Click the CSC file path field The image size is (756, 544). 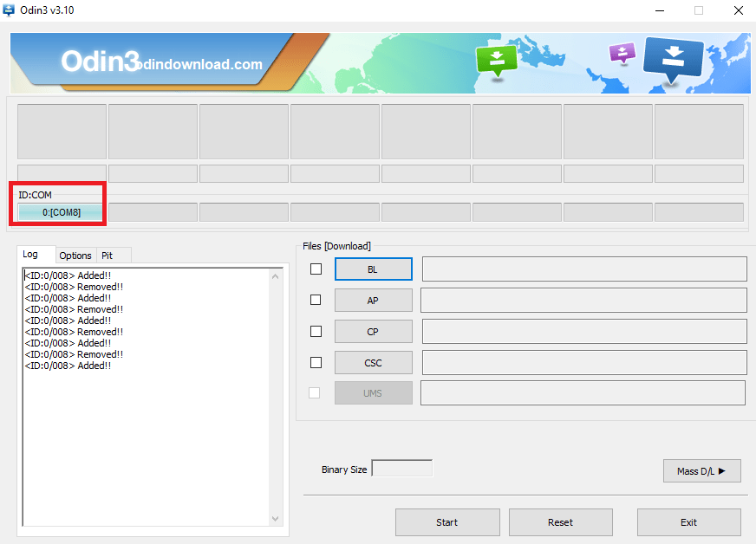tap(584, 362)
